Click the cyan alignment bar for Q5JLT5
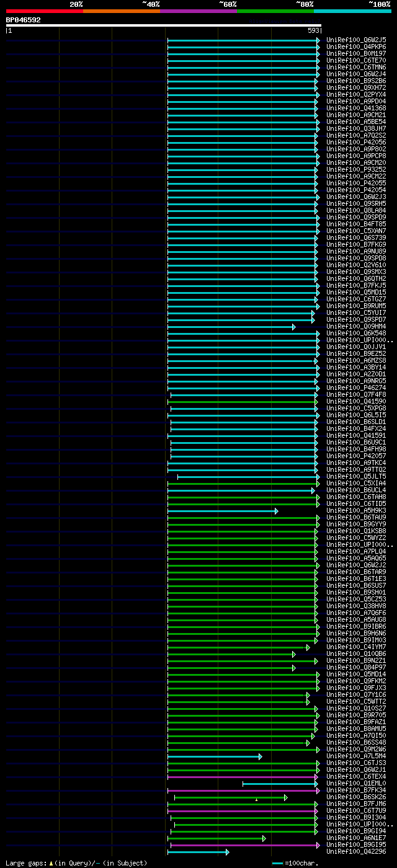Viewport: 397px width, 868px height. (248, 476)
